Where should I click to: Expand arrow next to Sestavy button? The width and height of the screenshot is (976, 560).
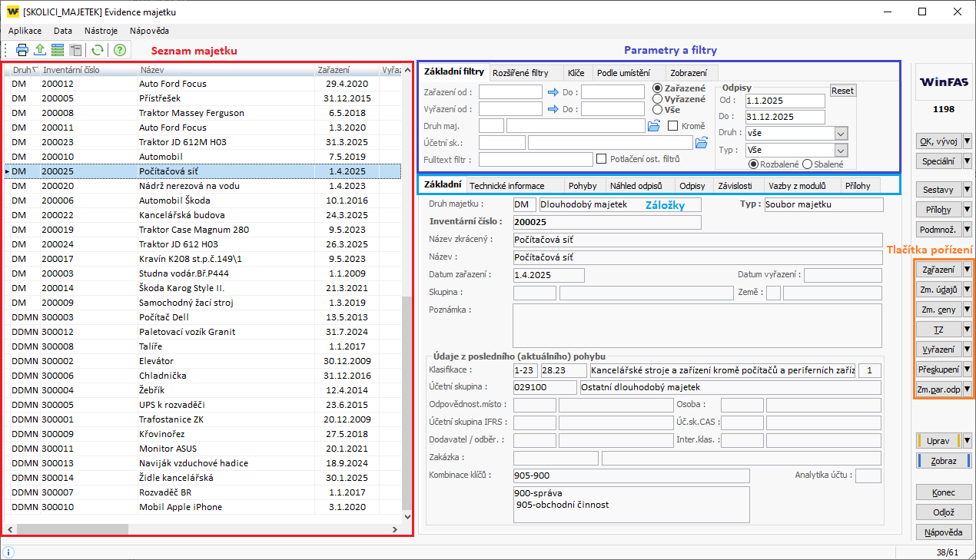pyautogui.click(x=967, y=190)
